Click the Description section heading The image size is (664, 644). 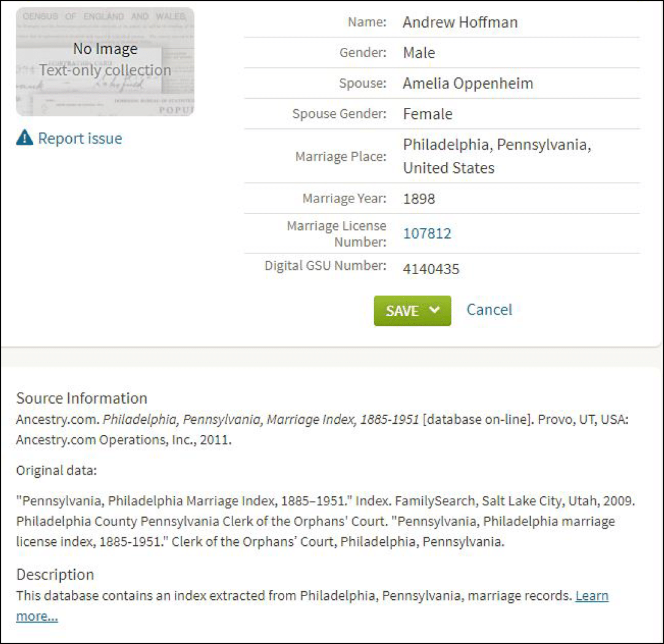[x=55, y=575]
